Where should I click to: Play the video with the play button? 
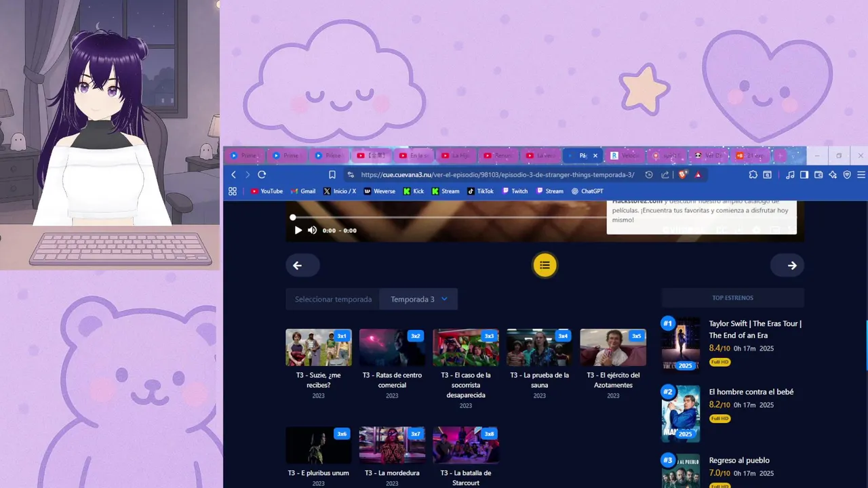click(298, 230)
